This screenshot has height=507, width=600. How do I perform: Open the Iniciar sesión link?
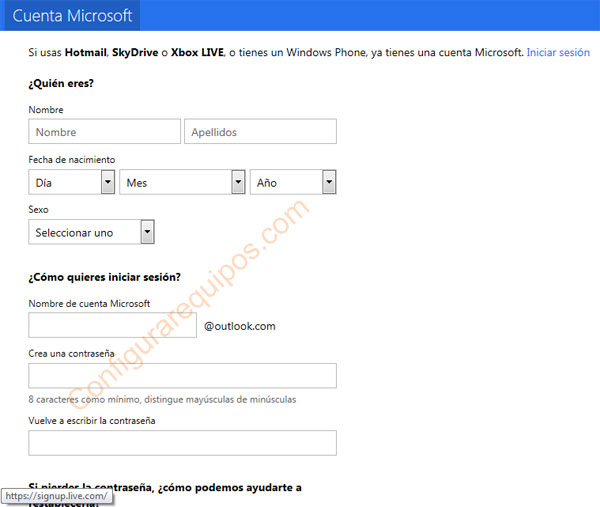point(558,52)
